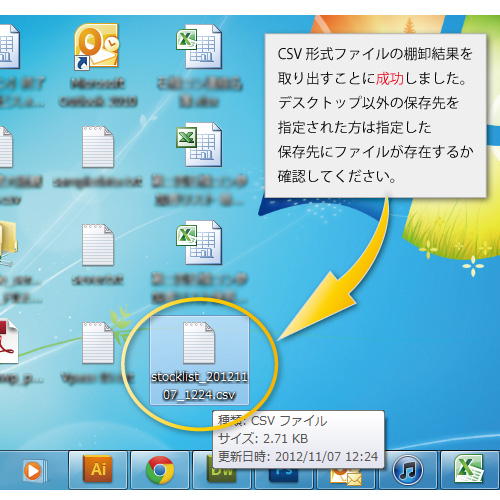
Task: Select the Excel file beside the sample text file
Action: tap(199, 145)
